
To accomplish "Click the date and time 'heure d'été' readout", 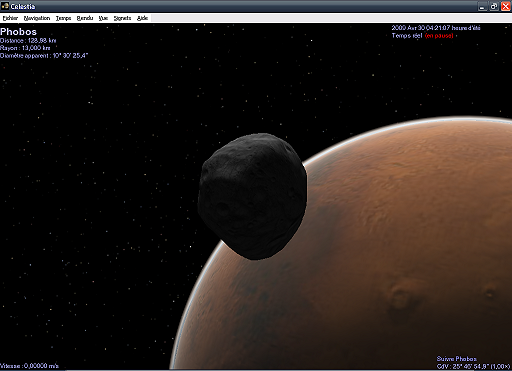I will pos(436,28).
